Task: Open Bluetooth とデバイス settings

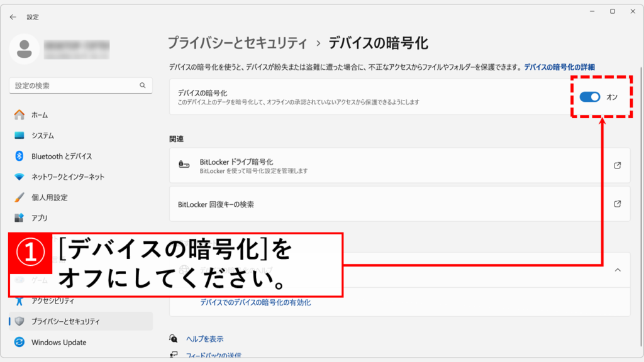Action: (62, 156)
